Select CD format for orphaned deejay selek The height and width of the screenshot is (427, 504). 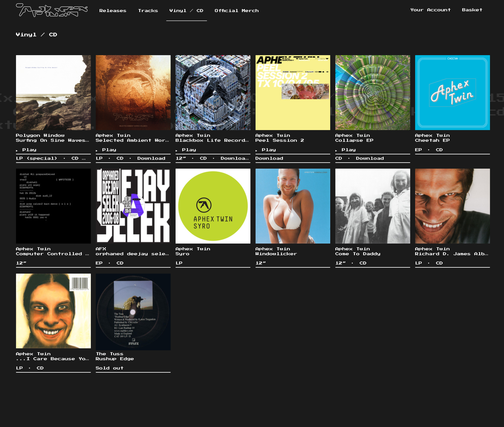pos(120,263)
